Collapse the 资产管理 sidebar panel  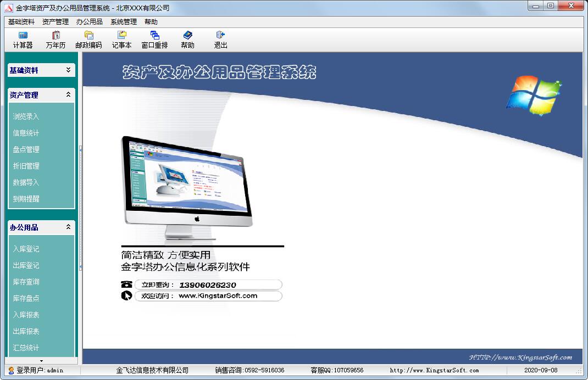click(x=68, y=94)
